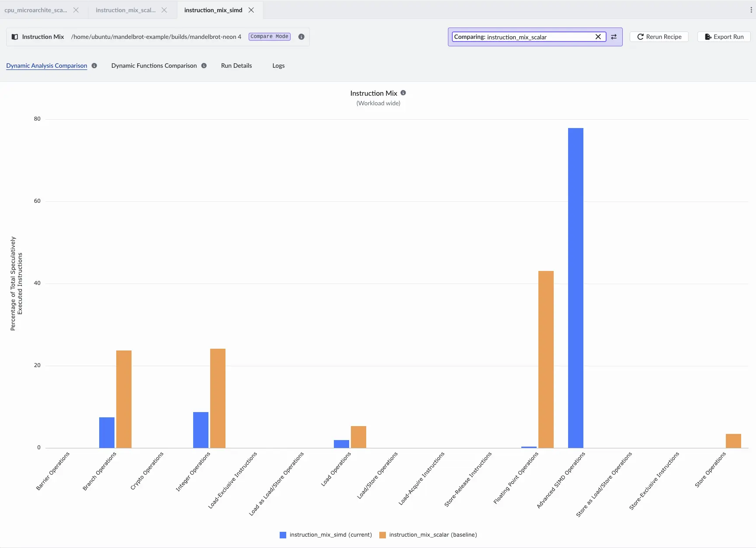756x548 pixels.
Task: Click the Export Run document icon
Action: click(708, 37)
